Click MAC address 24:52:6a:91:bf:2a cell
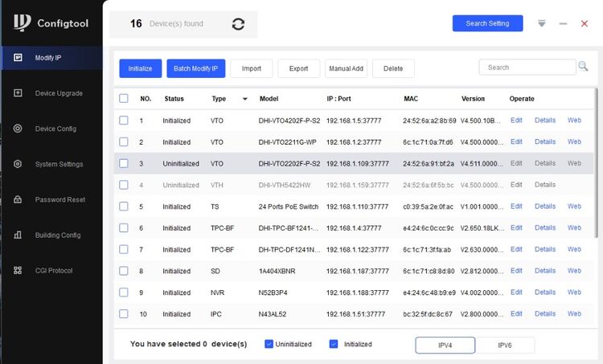 pyautogui.click(x=429, y=164)
